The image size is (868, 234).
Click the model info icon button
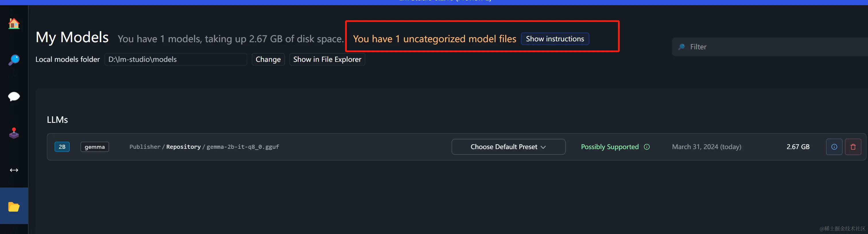point(834,147)
